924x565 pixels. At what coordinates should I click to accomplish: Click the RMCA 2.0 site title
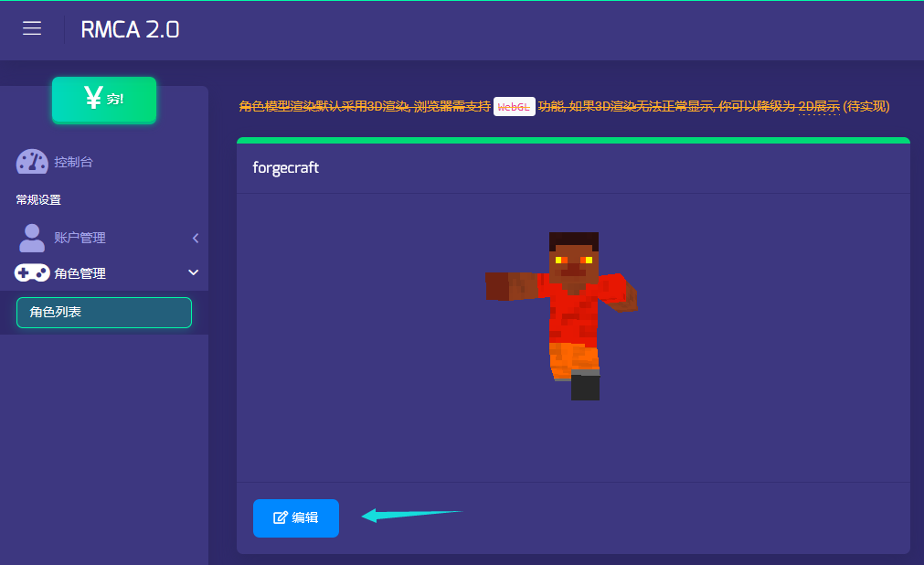tap(130, 29)
